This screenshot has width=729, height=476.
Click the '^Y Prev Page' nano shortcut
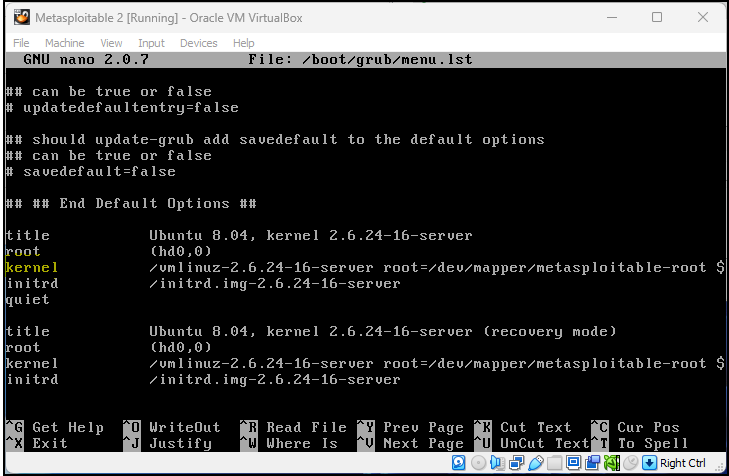[x=411, y=427]
